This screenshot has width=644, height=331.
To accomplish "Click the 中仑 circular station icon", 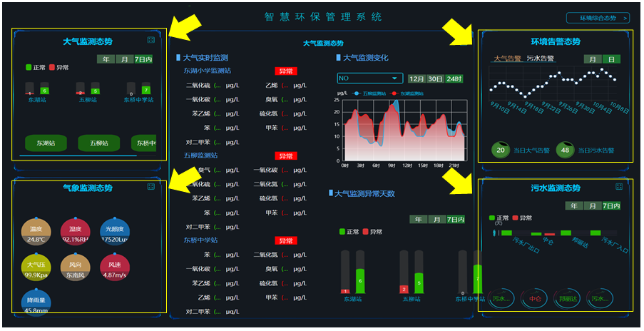I will 534,300.
